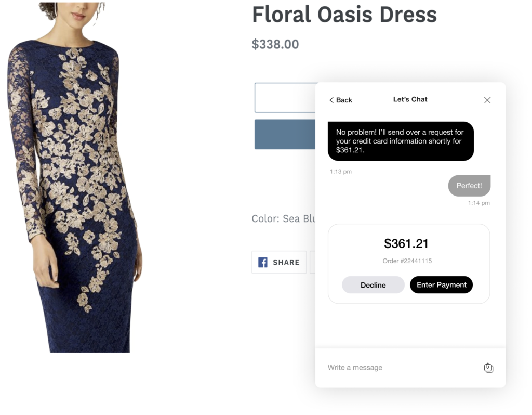The image size is (532, 415).
Task: Click the Floral Oasis Dress title
Action: tap(344, 15)
